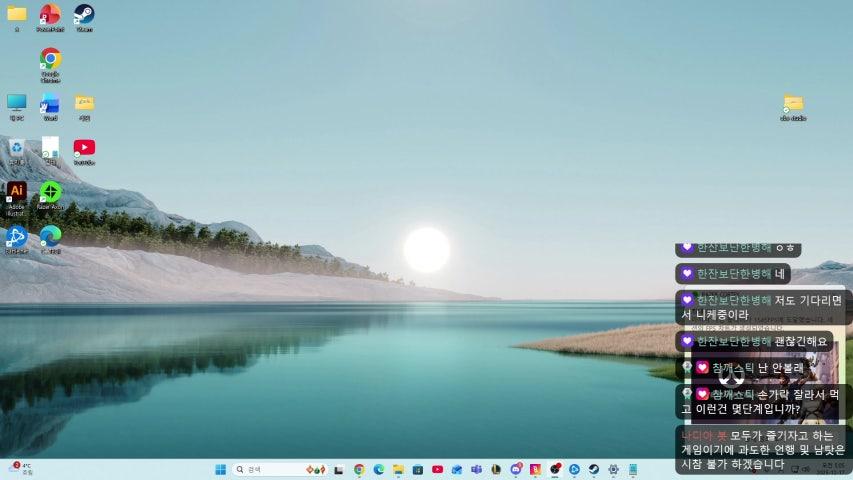Click the Windows Start button
Viewport: 853px width, 480px height.
click(220, 469)
